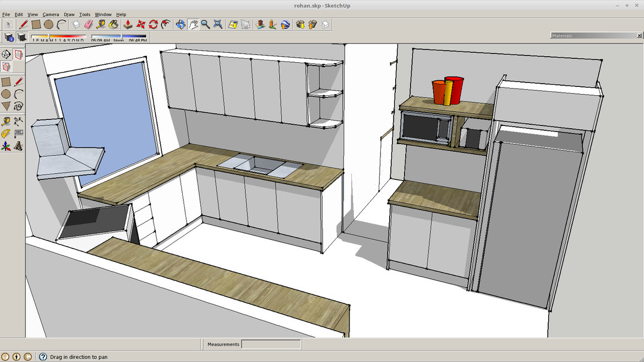
Task: Pick the Paint Bucket tool
Action: [113, 24]
